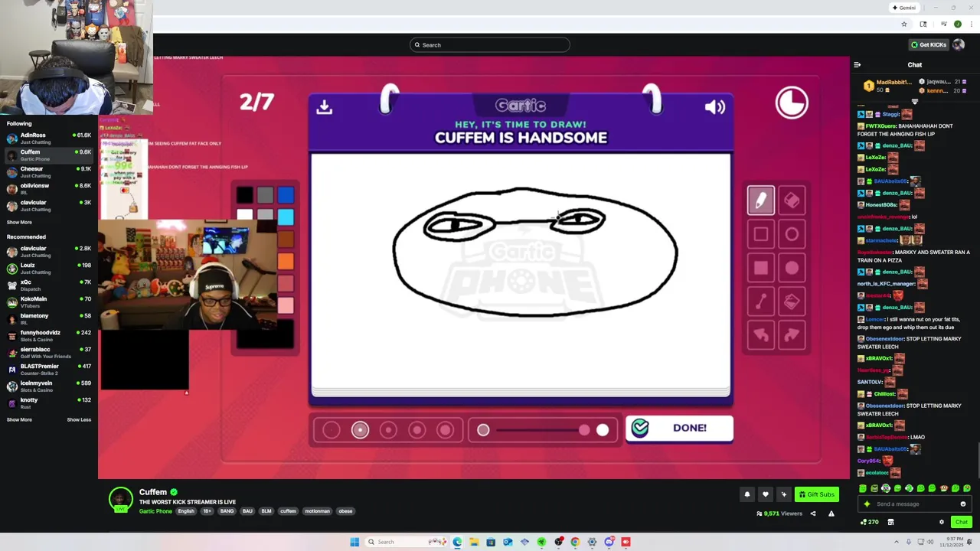980x551 pixels.
Task: Pick the filled circle tool
Action: click(x=792, y=268)
